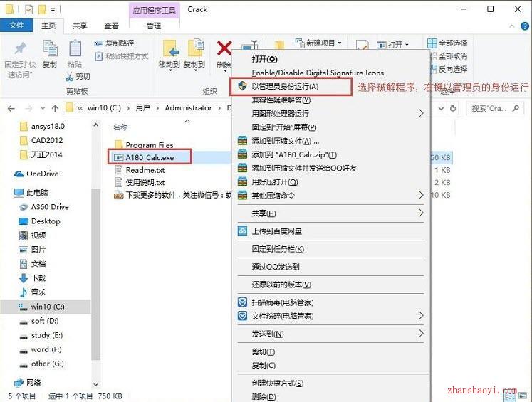Click the Up folder arrow

click(55, 108)
